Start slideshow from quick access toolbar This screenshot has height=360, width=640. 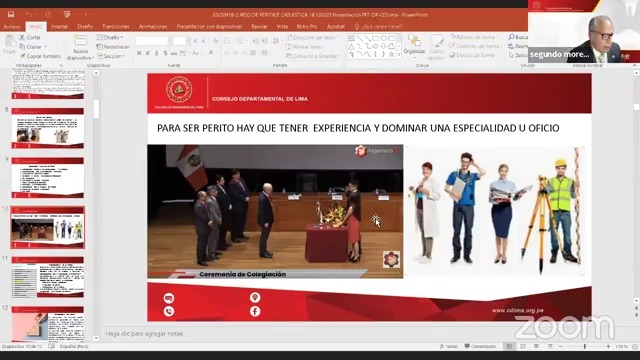coord(67,15)
